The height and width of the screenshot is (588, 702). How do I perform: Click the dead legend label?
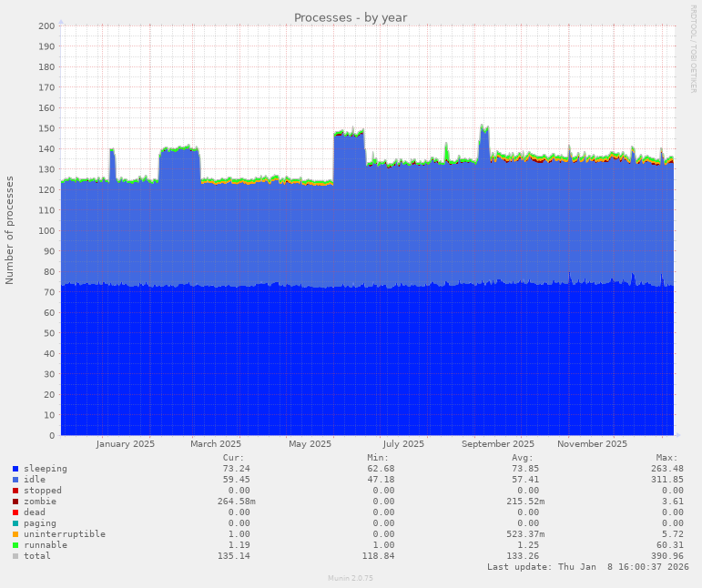coord(35,512)
